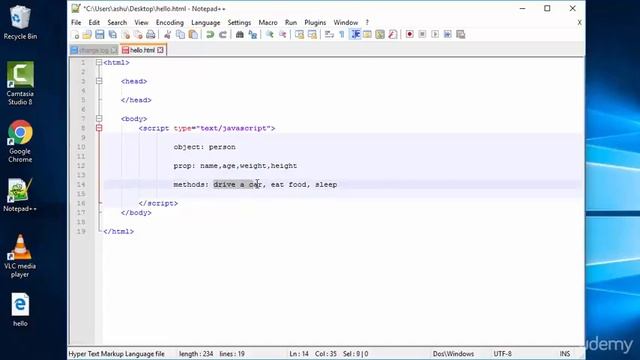640x360 pixels.
Task: Click the Zoom In toolbar icon
Action: (269, 35)
